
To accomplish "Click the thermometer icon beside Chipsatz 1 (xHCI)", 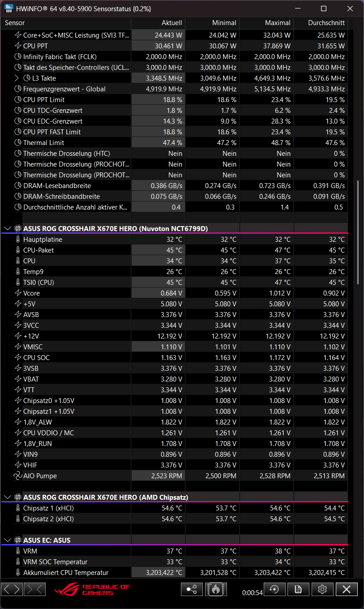I will (x=18, y=508).
